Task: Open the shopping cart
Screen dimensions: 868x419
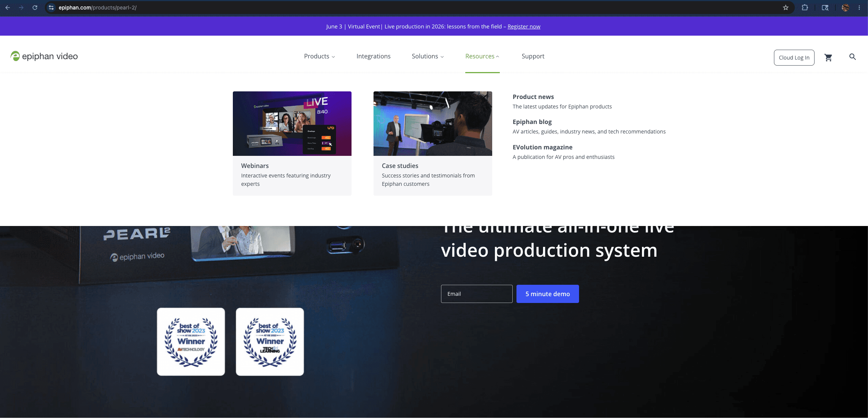Action: [828, 57]
